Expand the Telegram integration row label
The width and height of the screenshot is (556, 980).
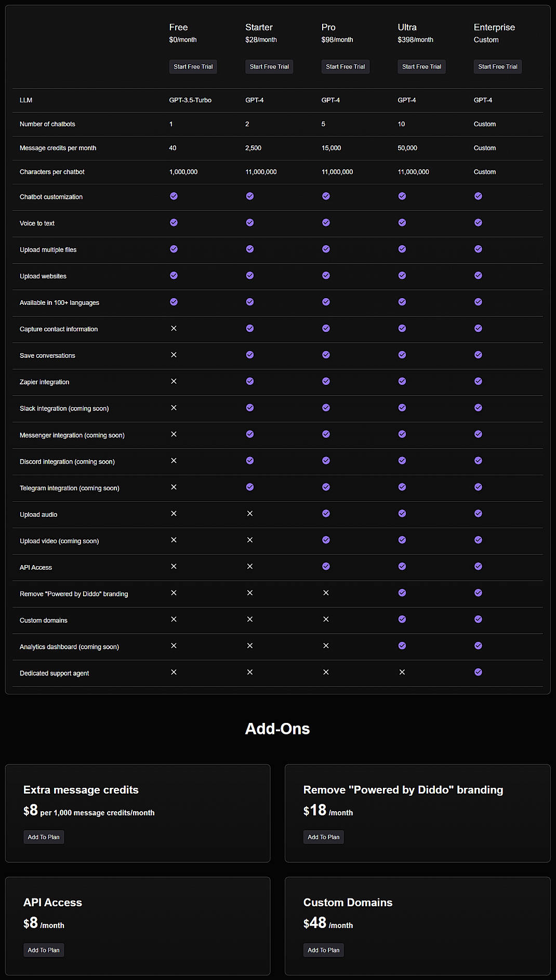tap(69, 488)
